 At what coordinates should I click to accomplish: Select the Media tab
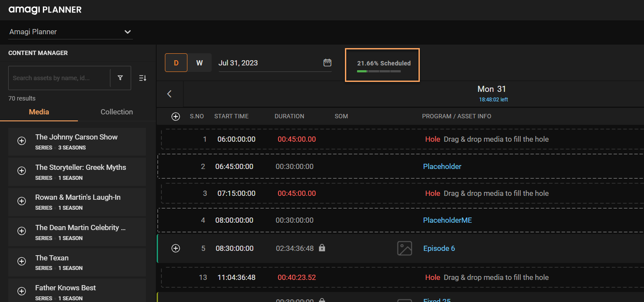click(x=39, y=112)
